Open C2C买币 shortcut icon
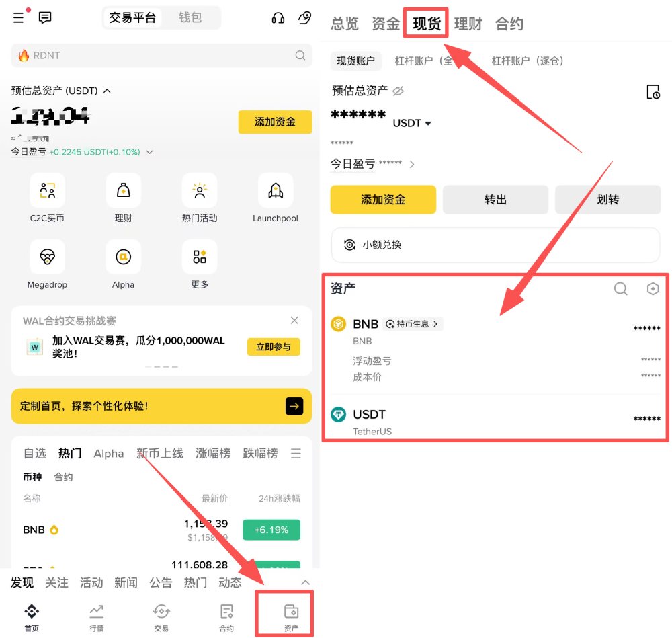This screenshot has width=672, height=638. (x=47, y=190)
